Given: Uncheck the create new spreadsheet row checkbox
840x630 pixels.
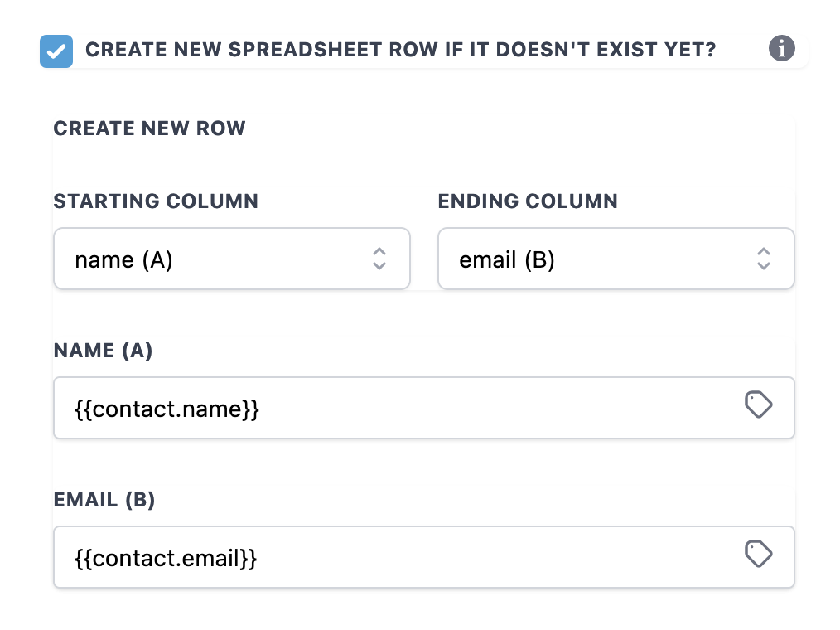Looking at the screenshot, I should (x=56, y=51).
